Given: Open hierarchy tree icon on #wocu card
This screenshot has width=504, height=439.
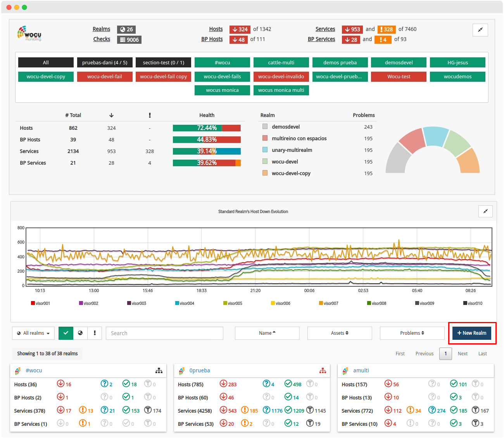Looking at the screenshot, I should coord(159,371).
